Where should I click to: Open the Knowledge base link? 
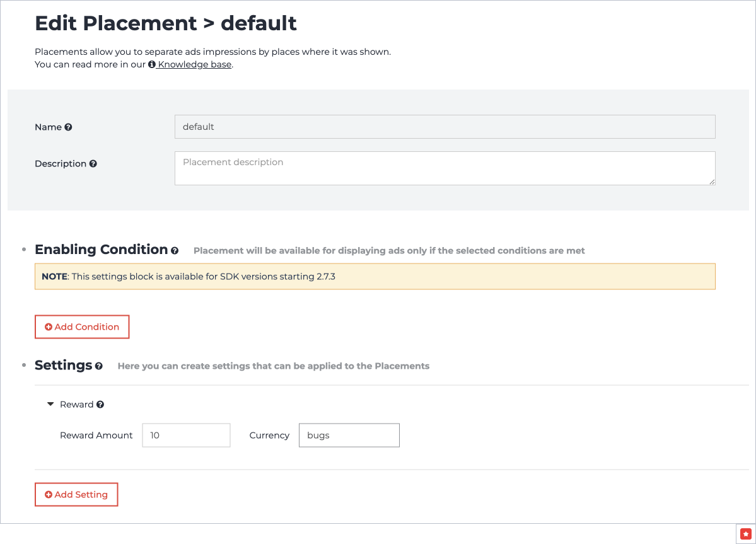pos(194,64)
